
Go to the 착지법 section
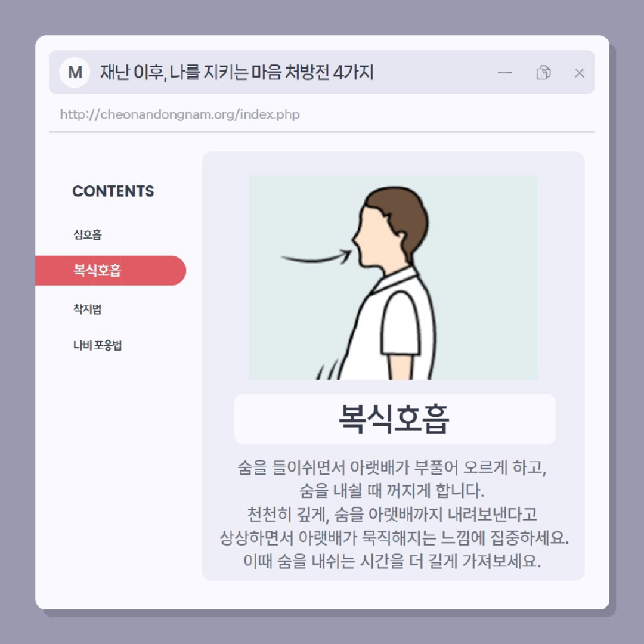(88, 309)
